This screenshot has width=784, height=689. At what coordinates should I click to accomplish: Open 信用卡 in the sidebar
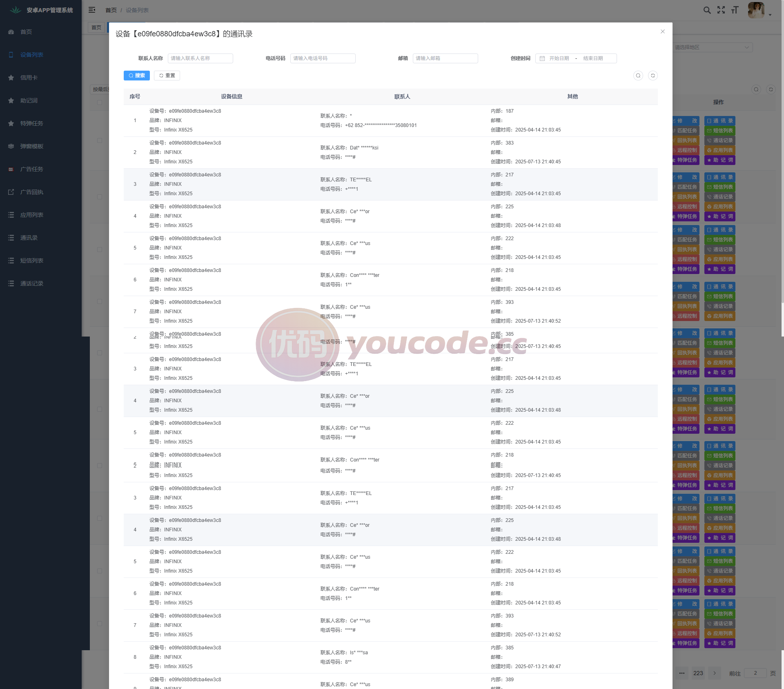pos(41,78)
